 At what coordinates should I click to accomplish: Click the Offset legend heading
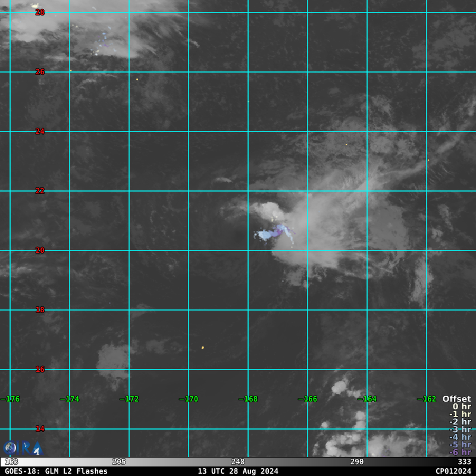(456, 399)
